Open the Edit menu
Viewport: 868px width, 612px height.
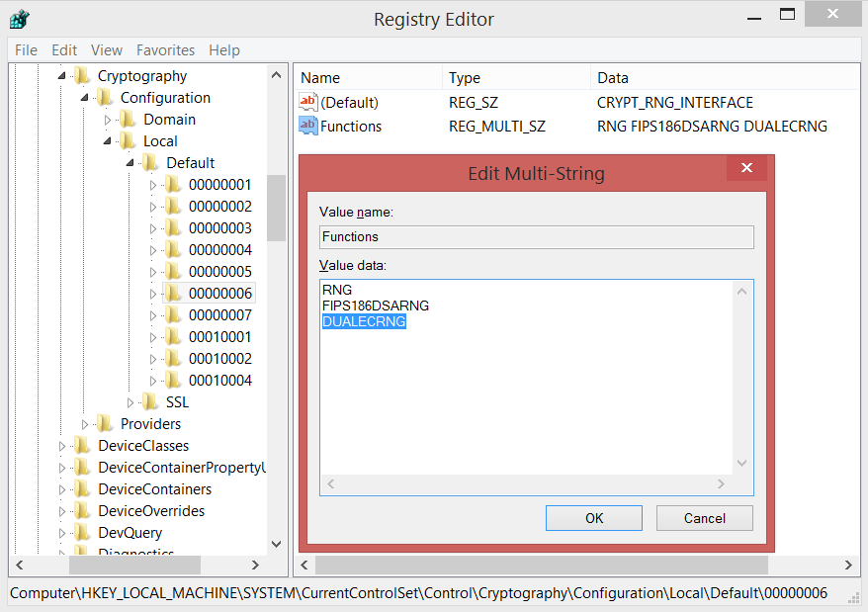pos(64,49)
